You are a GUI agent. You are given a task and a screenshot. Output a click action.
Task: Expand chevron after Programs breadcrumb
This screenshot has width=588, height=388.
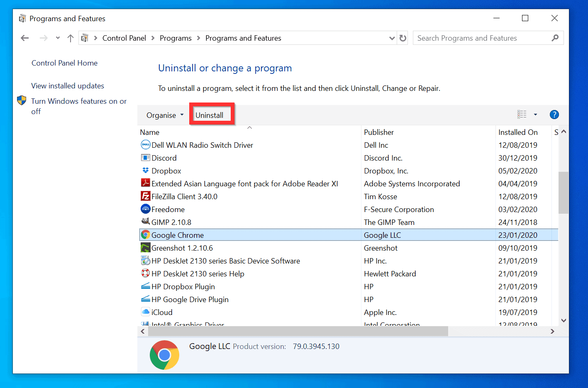pos(198,38)
